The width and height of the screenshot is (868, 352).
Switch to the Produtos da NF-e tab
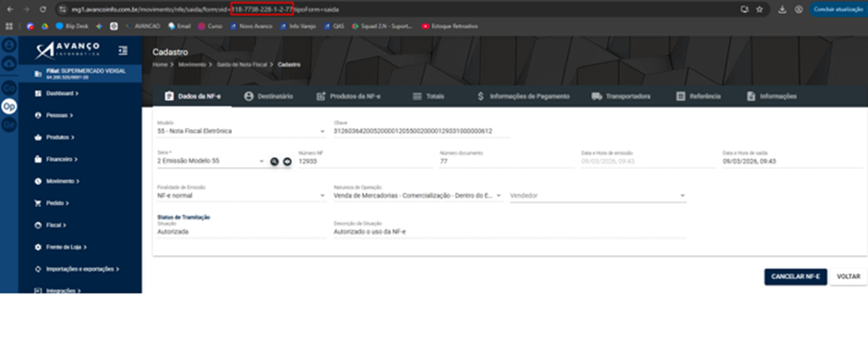pos(348,96)
